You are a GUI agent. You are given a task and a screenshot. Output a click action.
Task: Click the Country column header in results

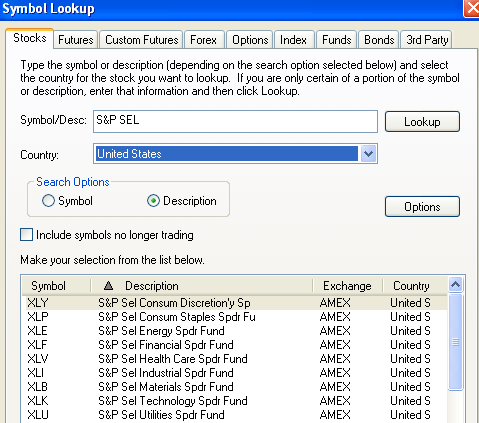[414, 286]
